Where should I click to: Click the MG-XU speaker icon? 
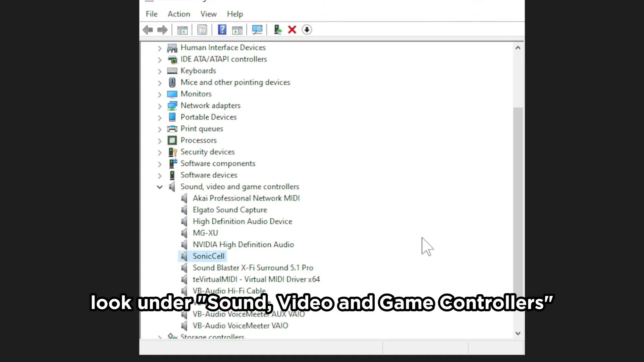click(184, 233)
